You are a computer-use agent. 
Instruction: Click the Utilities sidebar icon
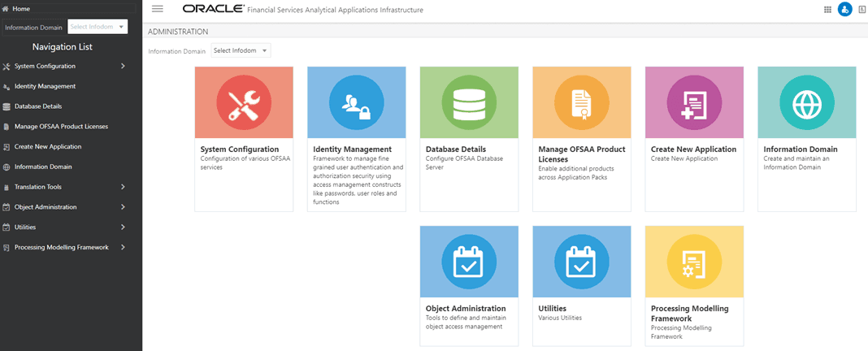coord(7,227)
